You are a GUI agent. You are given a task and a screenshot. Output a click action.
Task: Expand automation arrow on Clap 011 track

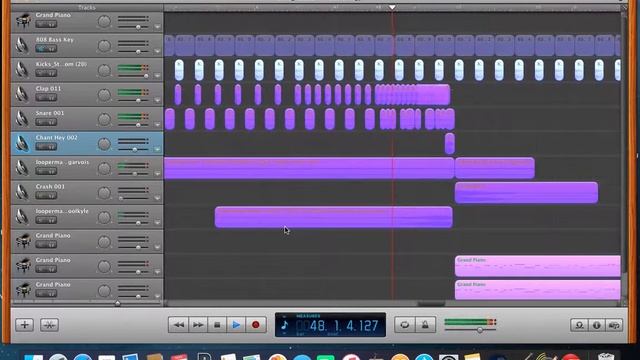tap(157, 100)
